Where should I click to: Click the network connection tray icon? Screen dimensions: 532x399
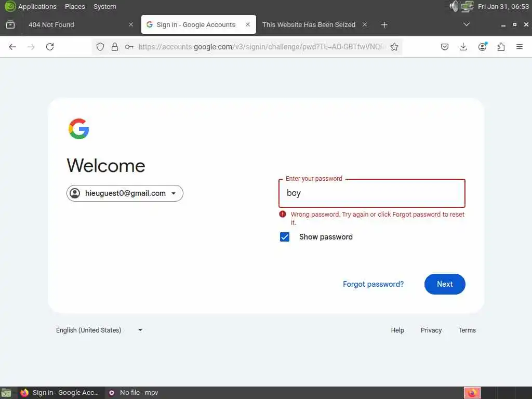[467, 6]
